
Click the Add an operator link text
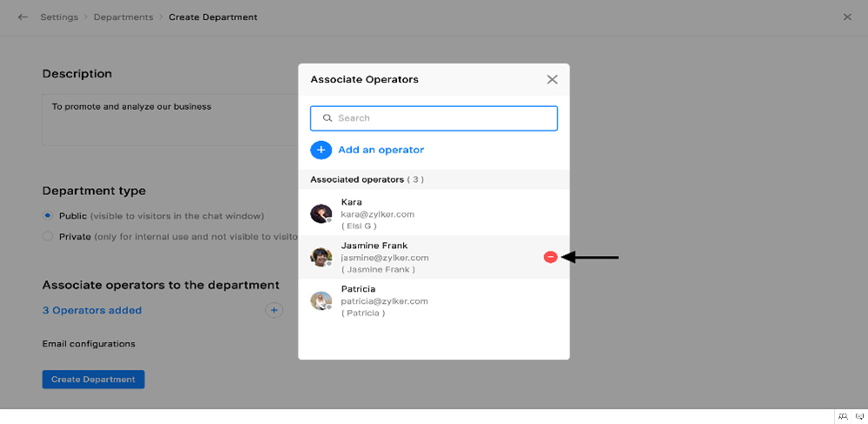(380, 150)
